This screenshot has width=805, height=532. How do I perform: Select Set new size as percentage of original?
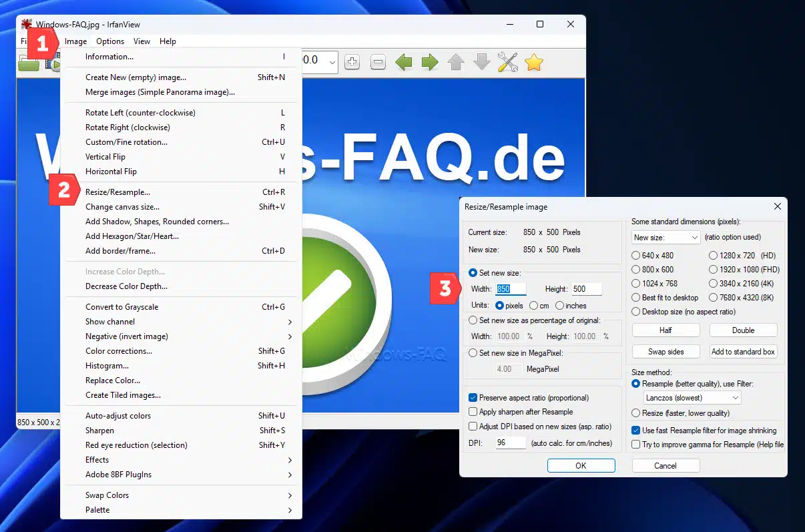[473, 320]
